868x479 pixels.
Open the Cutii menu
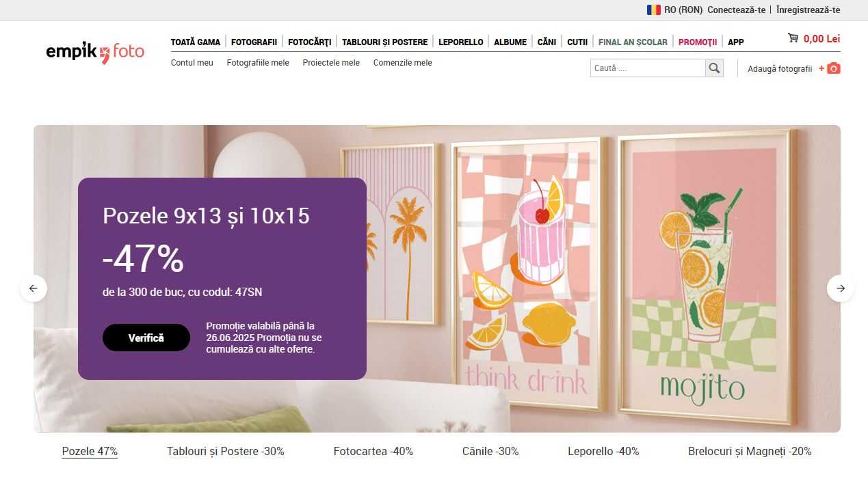point(577,42)
